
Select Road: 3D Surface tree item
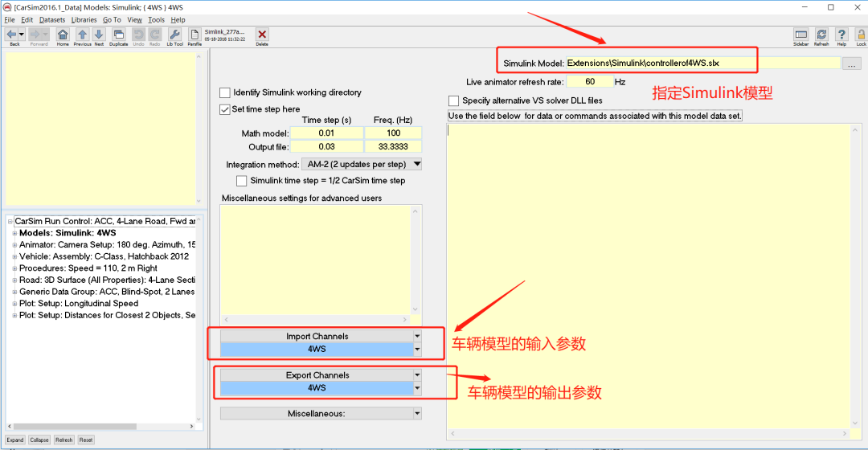pos(108,280)
